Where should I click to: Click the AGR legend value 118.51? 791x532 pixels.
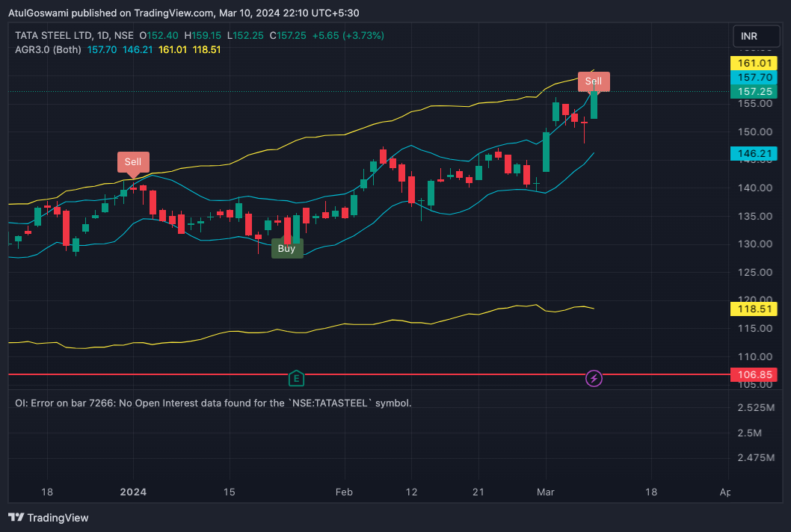pos(206,49)
